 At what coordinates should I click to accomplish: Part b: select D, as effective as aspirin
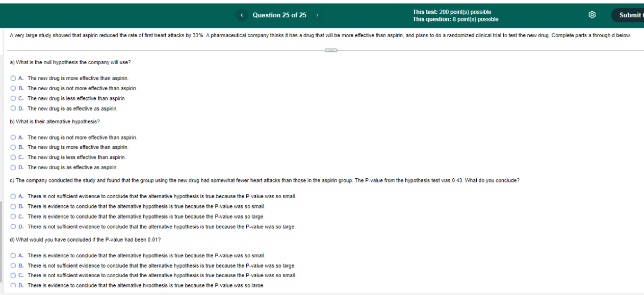[13, 167]
